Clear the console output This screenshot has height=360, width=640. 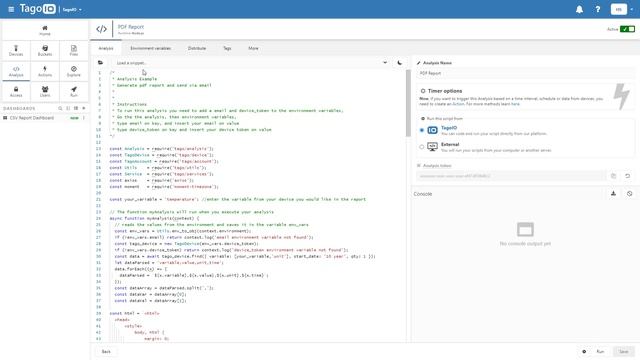pos(629,193)
